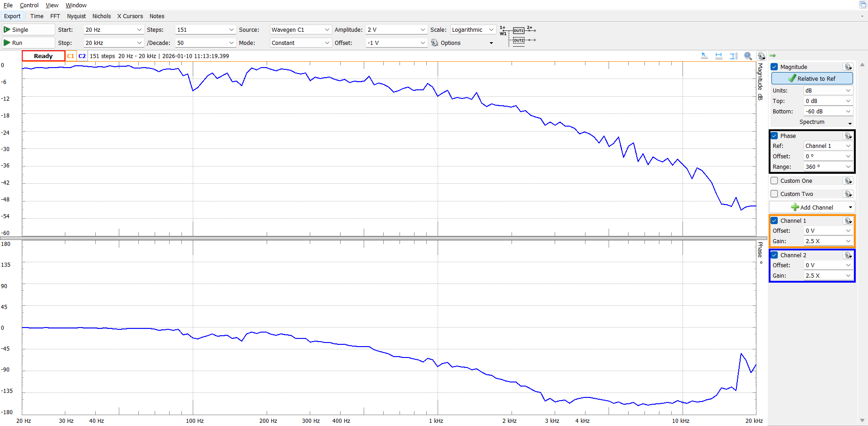Click the DUT wiring diagram icon

[518, 35]
